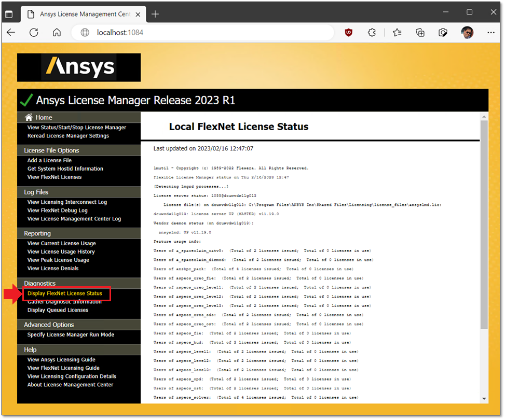This screenshot has height=420, width=505.
Task: Open Favorites star list icon
Action: point(397,33)
